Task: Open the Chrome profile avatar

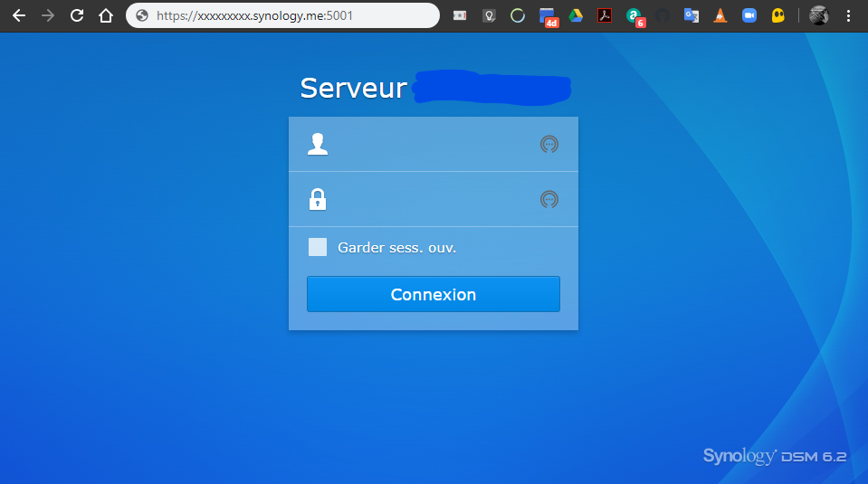Action: pyautogui.click(x=819, y=15)
